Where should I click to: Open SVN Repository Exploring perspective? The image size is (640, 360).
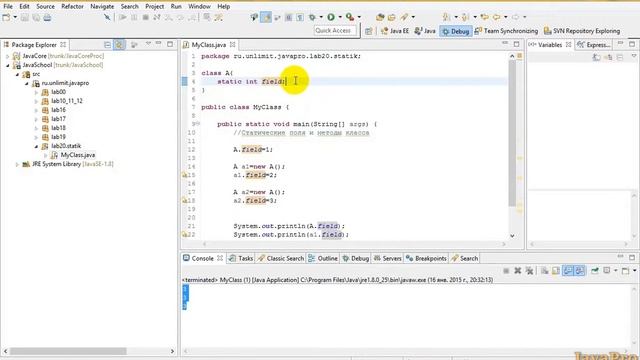(x=582, y=31)
